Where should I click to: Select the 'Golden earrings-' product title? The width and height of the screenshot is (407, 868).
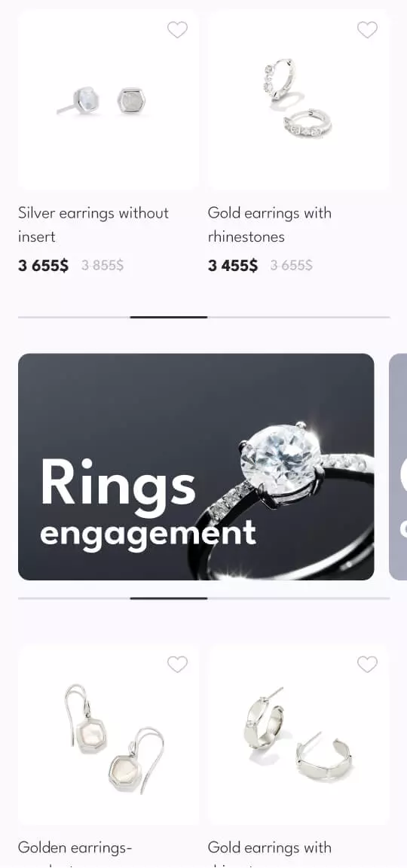tap(75, 848)
